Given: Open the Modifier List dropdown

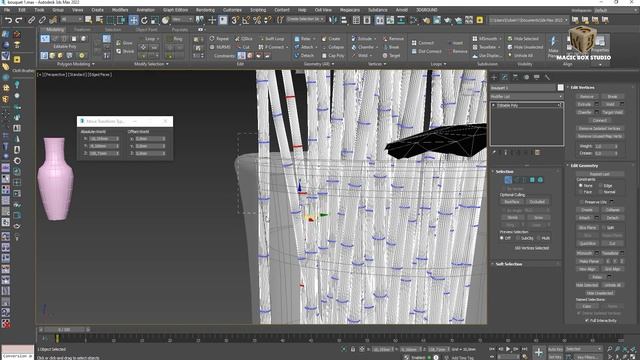Looking at the screenshot, I should (x=527, y=96).
